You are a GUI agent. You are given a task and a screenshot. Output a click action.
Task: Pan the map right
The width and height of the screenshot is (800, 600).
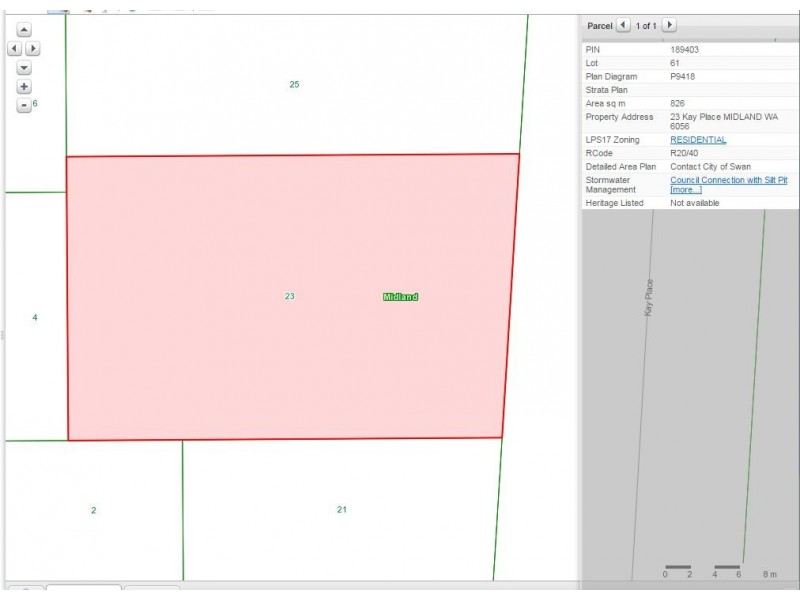click(x=33, y=48)
